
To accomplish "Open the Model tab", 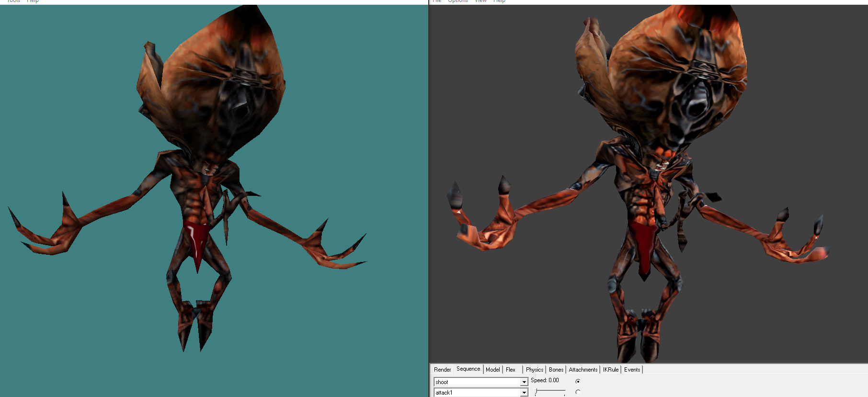I will tap(492, 370).
